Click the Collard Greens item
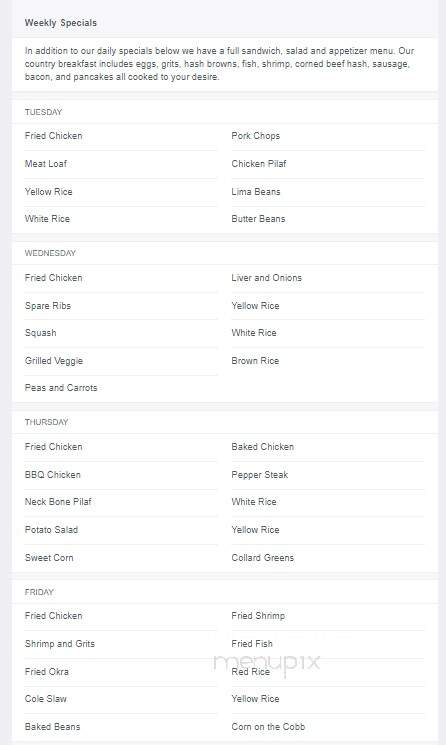Image resolution: width=446 pixels, height=745 pixels. tap(263, 558)
